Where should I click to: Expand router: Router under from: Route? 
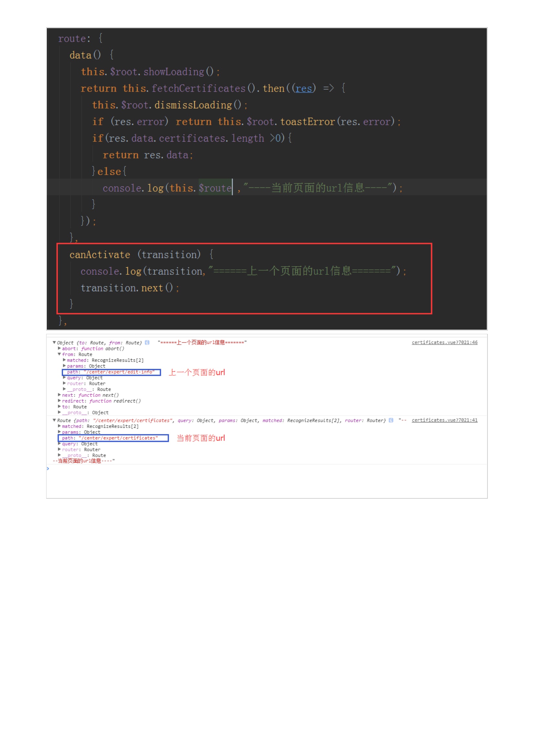point(64,383)
